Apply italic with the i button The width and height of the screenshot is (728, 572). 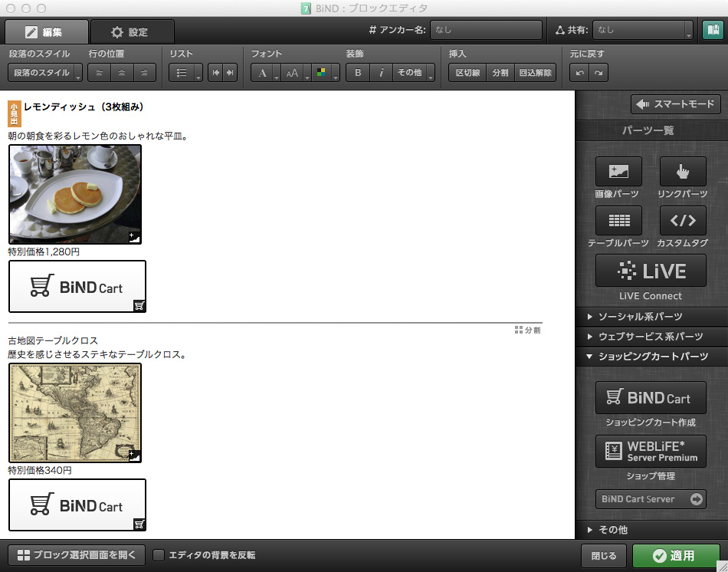tap(381, 73)
